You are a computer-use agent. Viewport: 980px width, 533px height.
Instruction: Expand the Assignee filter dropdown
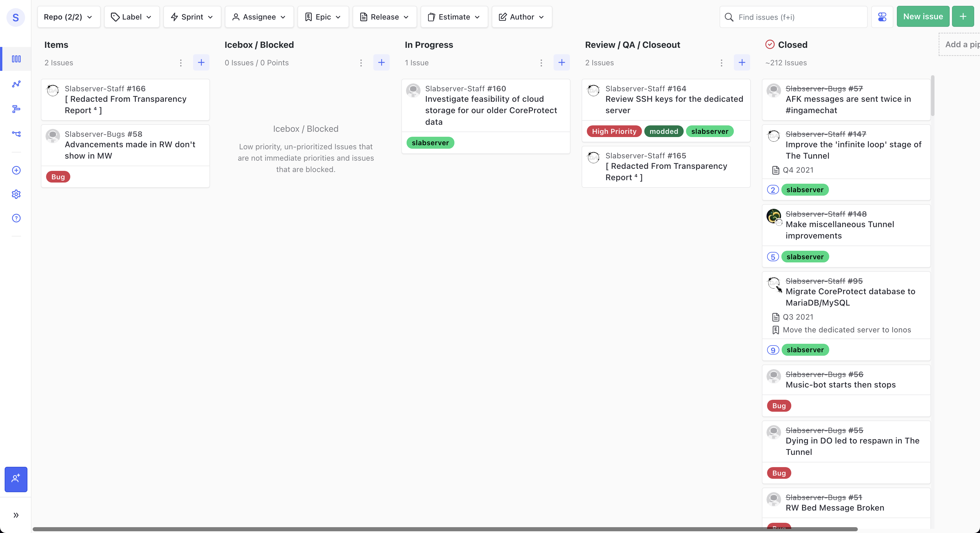pyautogui.click(x=259, y=17)
